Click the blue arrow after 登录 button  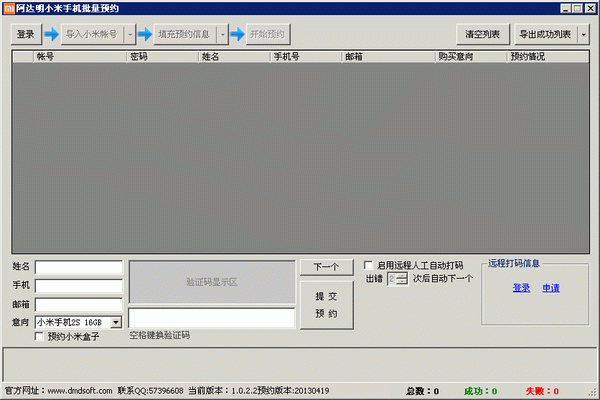pyautogui.click(x=50, y=34)
